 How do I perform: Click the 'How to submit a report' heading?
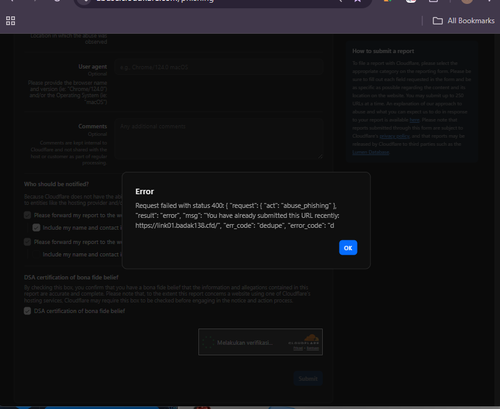coord(383,51)
